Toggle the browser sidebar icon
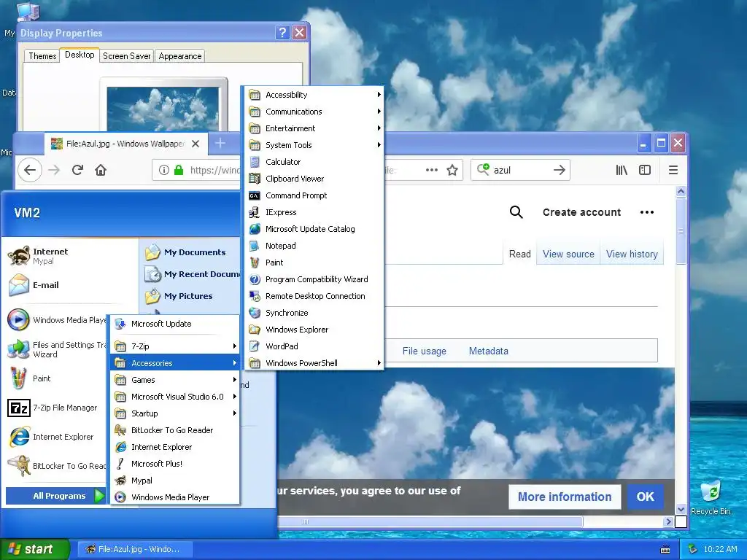 click(x=645, y=170)
